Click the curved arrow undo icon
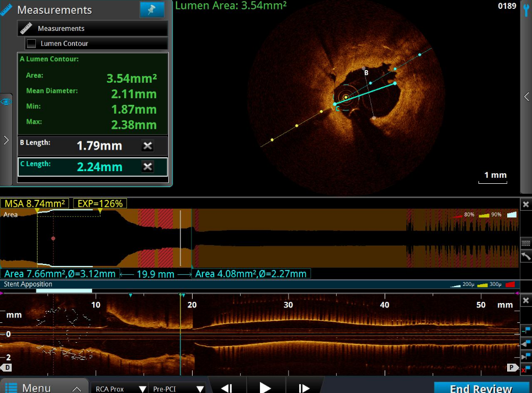532x393 pixels. click(x=526, y=257)
